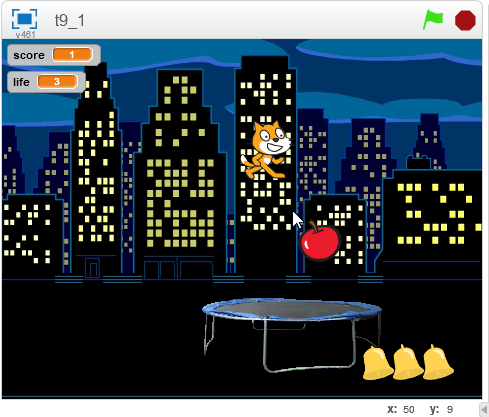
Task: Switch to full screen presentation mode
Action: pos(24,19)
